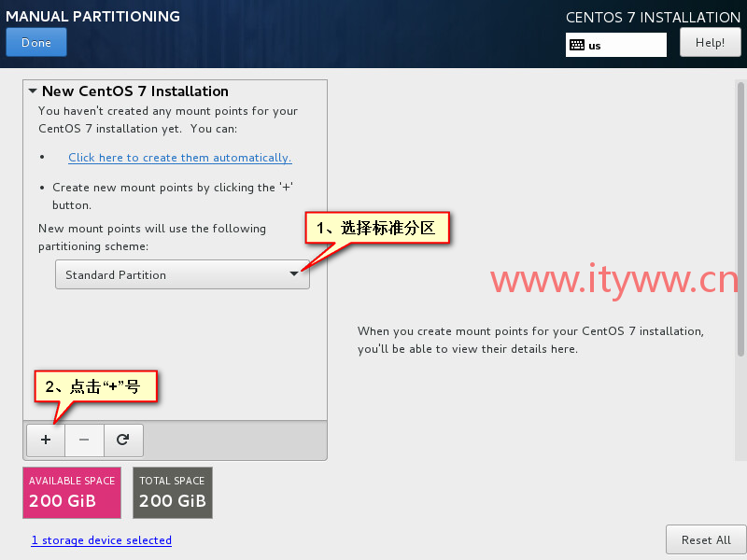
Task: Click the Reset All button
Action: [x=706, y=540]
